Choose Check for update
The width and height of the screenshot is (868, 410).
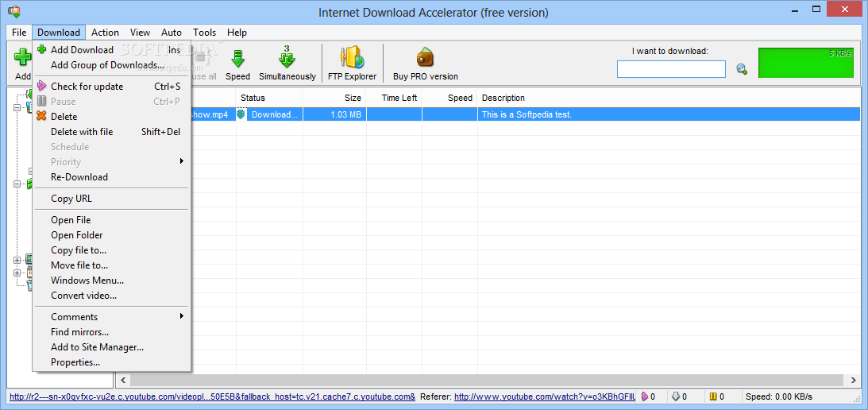point(112,87)
